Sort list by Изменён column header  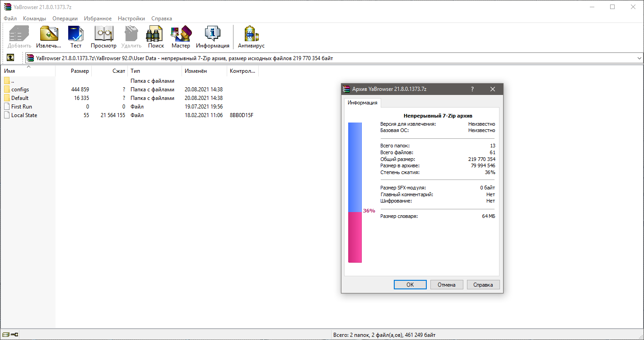coord(204,71)
